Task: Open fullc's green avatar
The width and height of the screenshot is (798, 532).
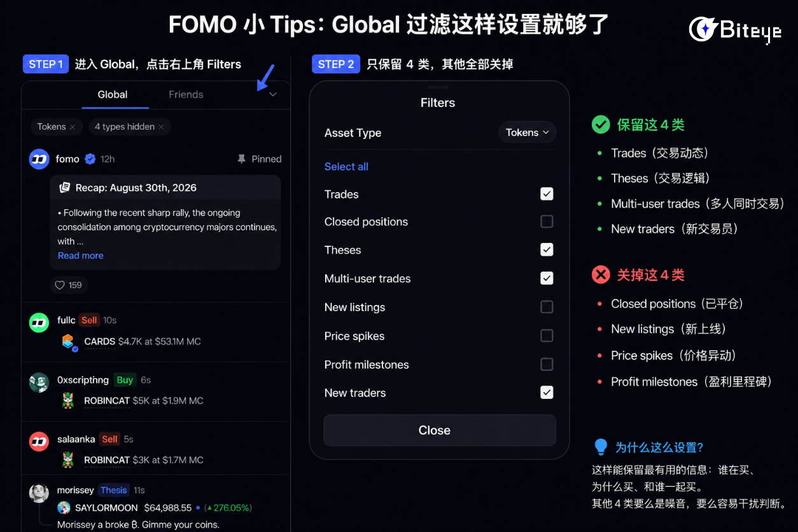Action: (x=39, y=323)
